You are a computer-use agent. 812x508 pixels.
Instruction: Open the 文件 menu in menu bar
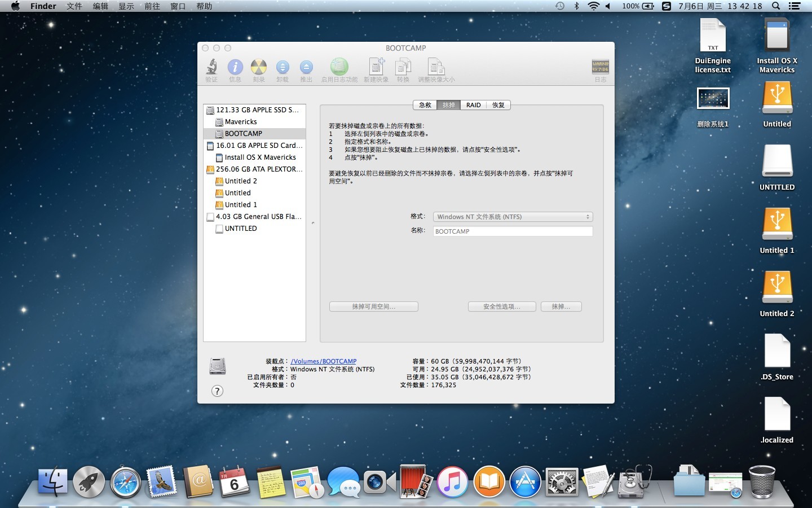click(x=74, y=6)
